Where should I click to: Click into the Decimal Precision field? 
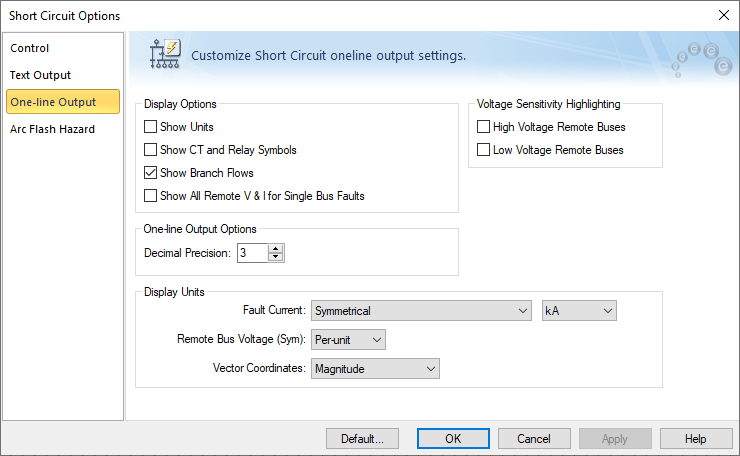tap(252, 253)
